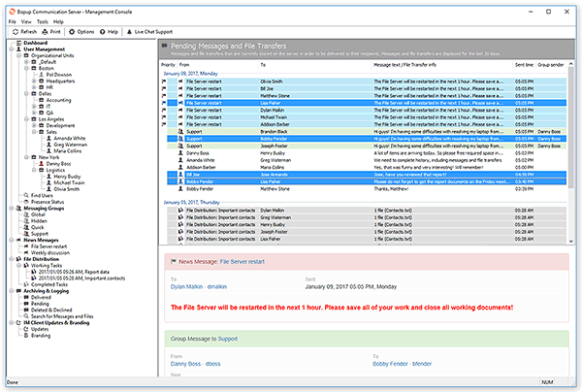Screen dimensions: 582x392
Task: Select the Accounting unit icon
Action: pos(41,100)
